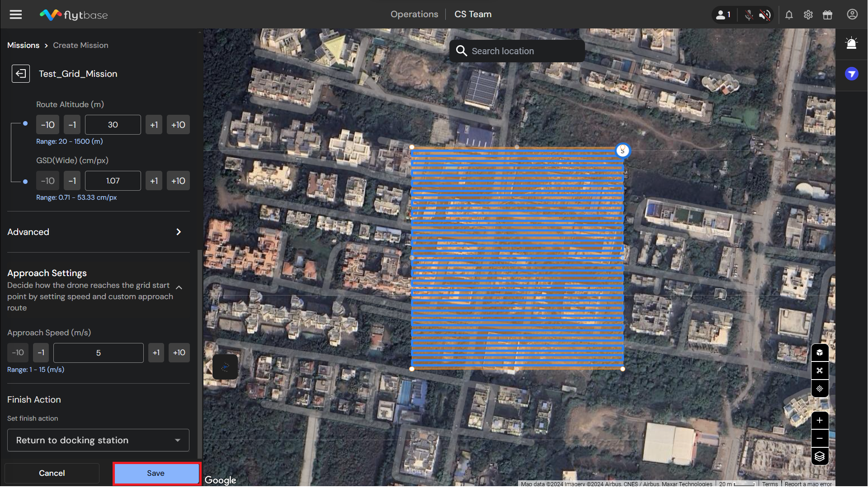The height and width of the screenshot is (488, 868).
Task: Click the back arrow beside Test_Grid_Mission
Action: click(21, 74)
